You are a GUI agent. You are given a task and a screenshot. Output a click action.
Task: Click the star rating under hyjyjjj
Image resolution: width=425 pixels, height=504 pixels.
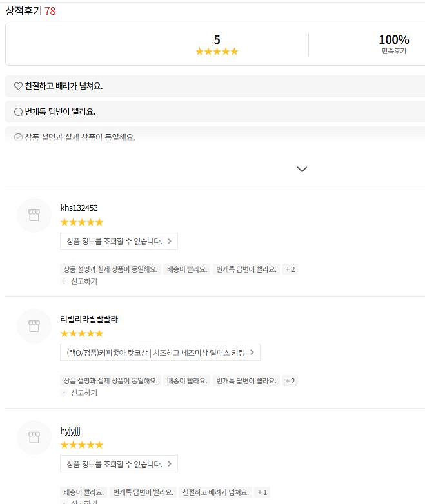pyautogui.click(x=81, y=445)
